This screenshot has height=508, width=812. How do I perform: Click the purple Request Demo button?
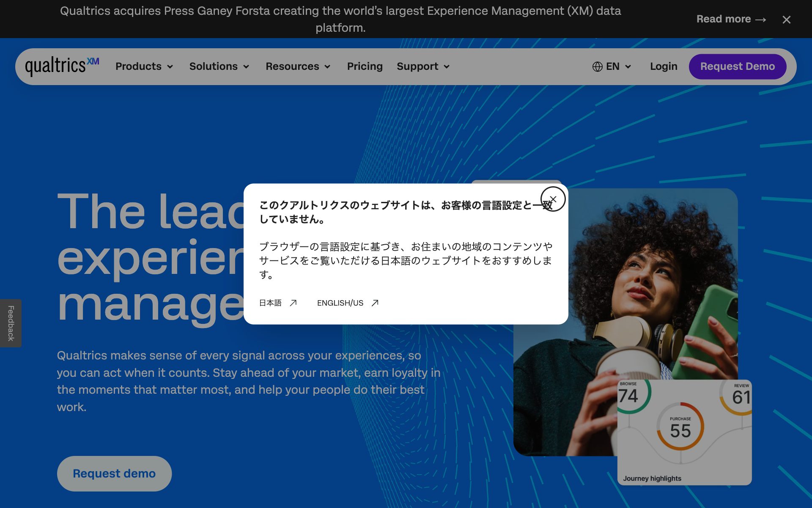737,66
